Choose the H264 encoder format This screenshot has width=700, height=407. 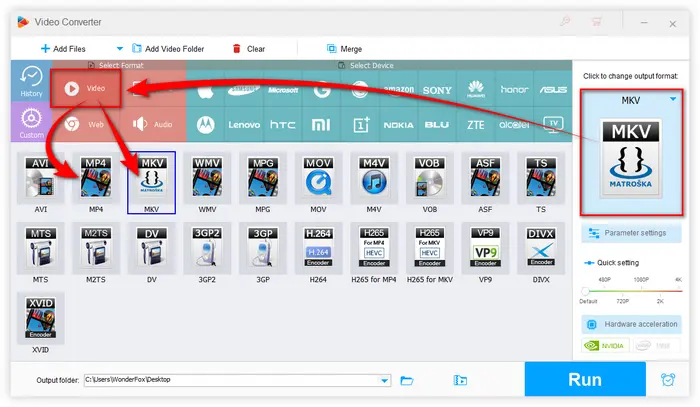(x=318, y=248)
